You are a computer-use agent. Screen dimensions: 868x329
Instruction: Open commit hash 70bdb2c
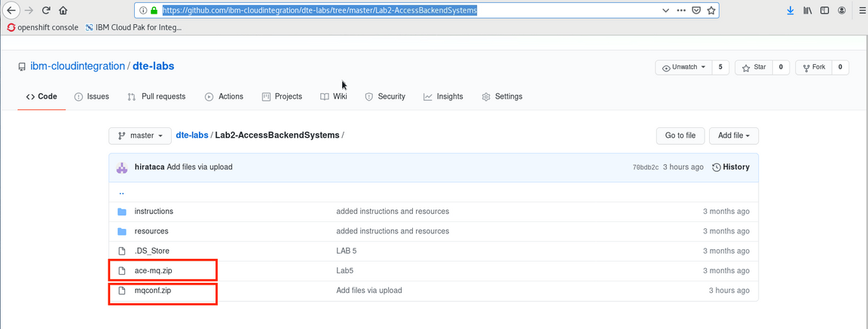pyautogui.click(x=646, y=167)
